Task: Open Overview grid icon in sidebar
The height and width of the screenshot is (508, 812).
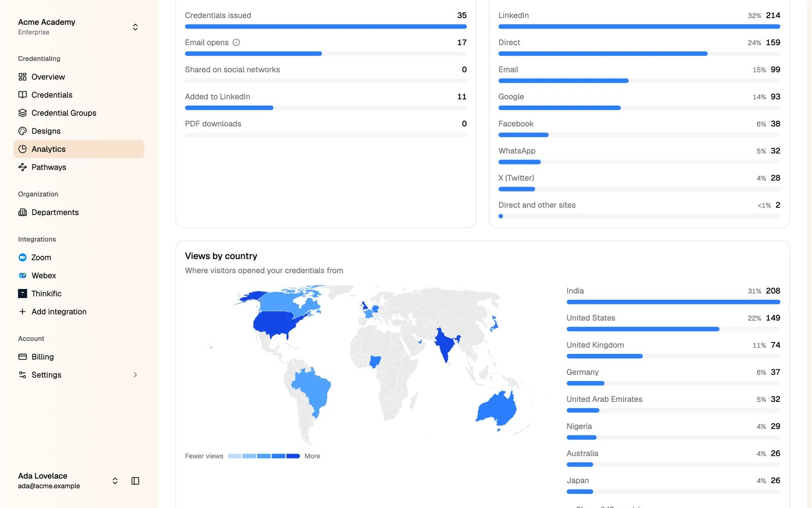Action: [x=22, y=77]
